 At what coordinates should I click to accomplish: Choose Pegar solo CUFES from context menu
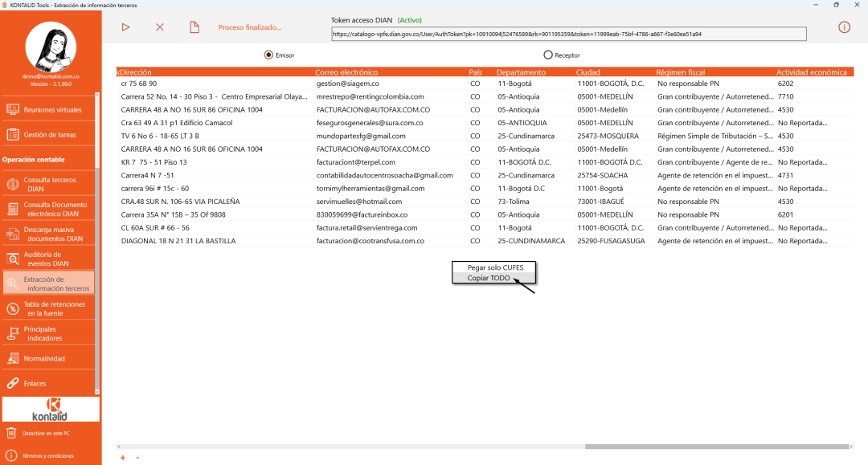point(493,267)
